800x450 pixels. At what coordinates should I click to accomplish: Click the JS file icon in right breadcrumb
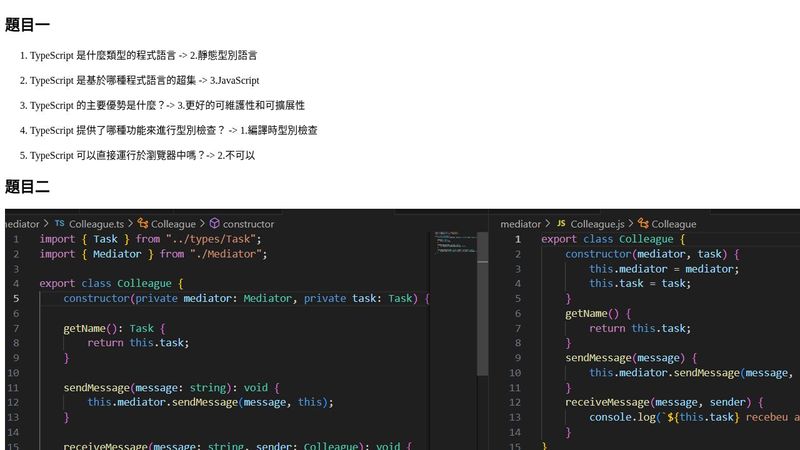coord(561,224)
